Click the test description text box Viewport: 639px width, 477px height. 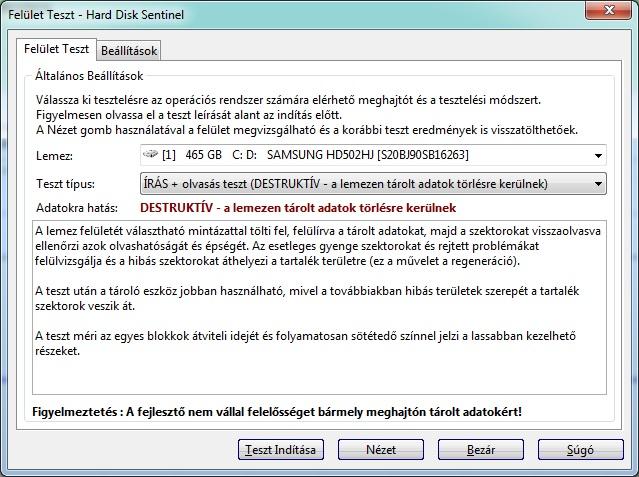click(320, 307)
